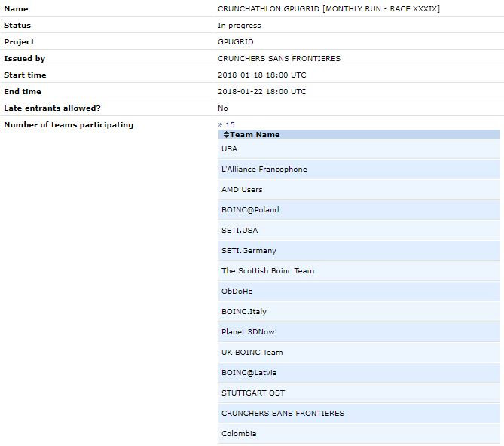Select the BOINC@Poland team row

(359, 210)
